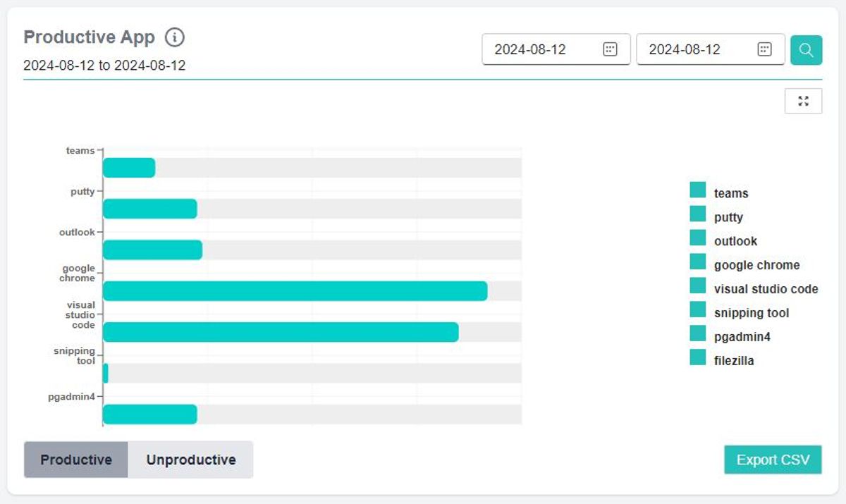The width and height of the screenshot is (846, 504).
Task: Toggle visual studio code legend swatch
Action: tap(698, 285)
